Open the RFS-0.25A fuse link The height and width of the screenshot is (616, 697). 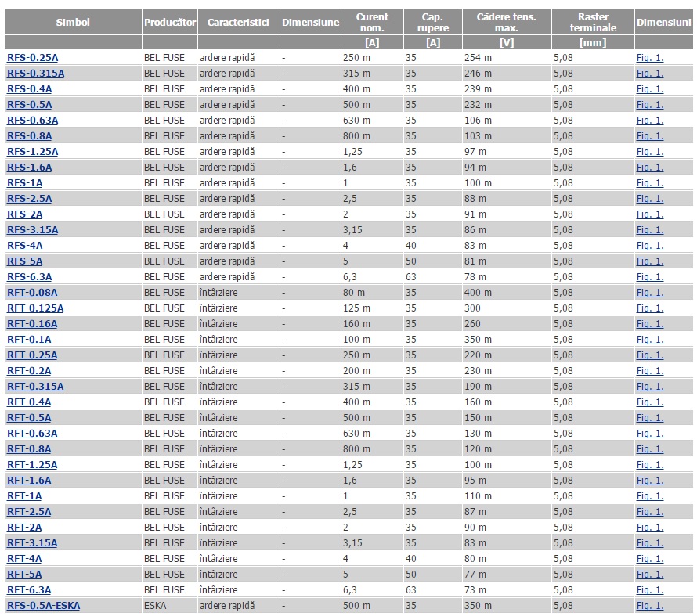(x=32, y=58)
